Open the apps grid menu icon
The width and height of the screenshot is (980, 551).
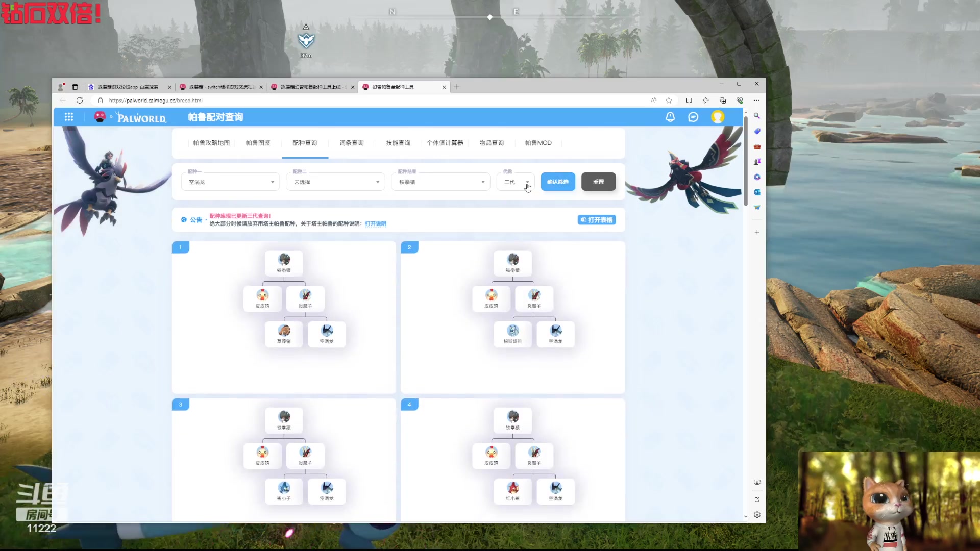[x=69, y=117]
